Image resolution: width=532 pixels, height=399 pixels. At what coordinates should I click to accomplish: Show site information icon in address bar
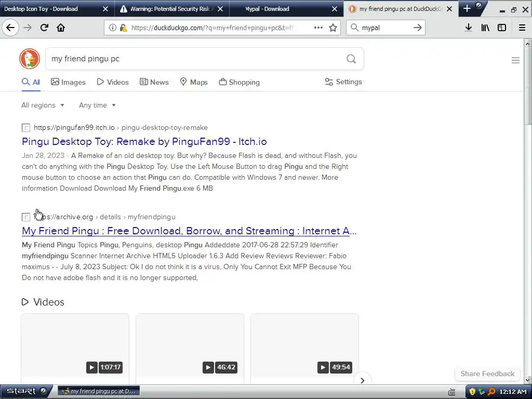[112, 28]
